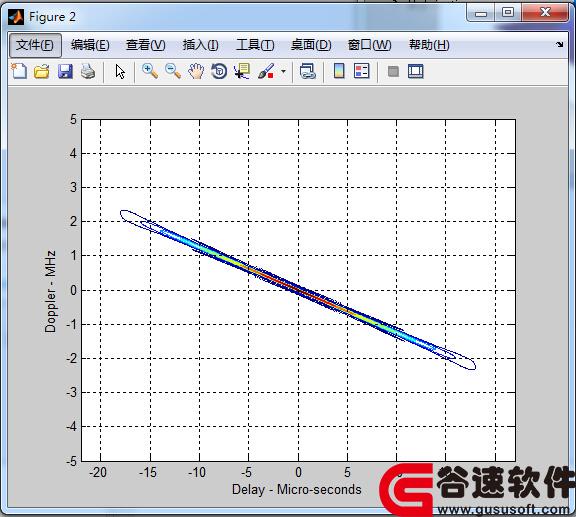
Task: Save figure using floppy disk icon
Action: [x=65, y=71]
